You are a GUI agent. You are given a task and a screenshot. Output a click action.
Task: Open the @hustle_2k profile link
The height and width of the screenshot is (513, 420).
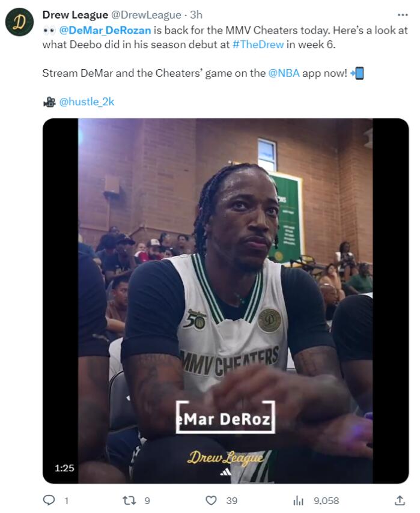point(87,102)
